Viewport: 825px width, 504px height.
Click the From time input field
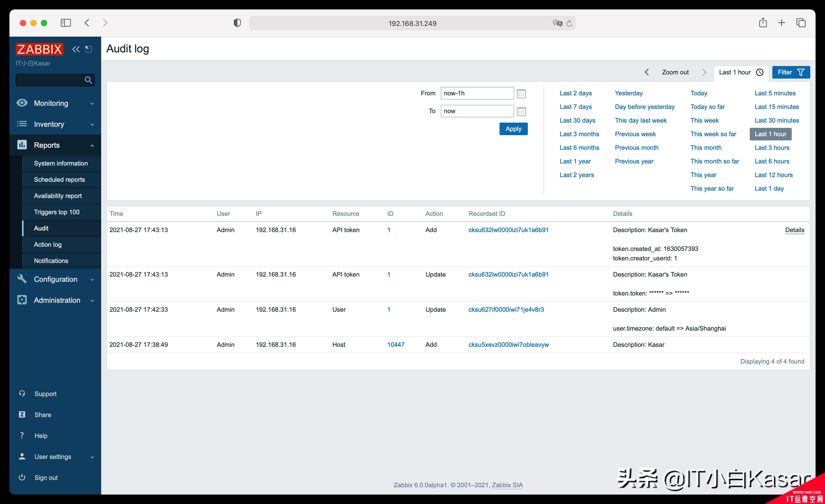(x=477, y=93)
